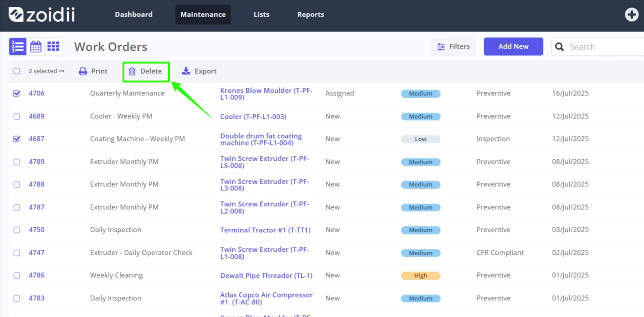Open work order 4706 link

36,93
